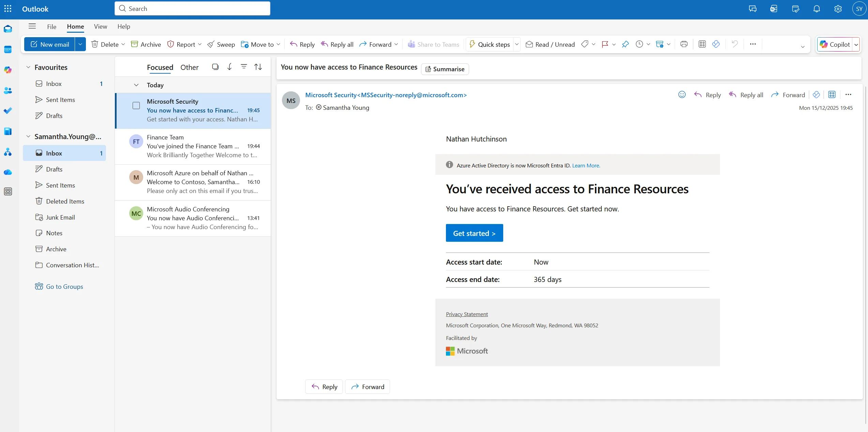Open the app launcher waffle icon
The width and height of the screenshot is (868, 432).
(8, 9)
